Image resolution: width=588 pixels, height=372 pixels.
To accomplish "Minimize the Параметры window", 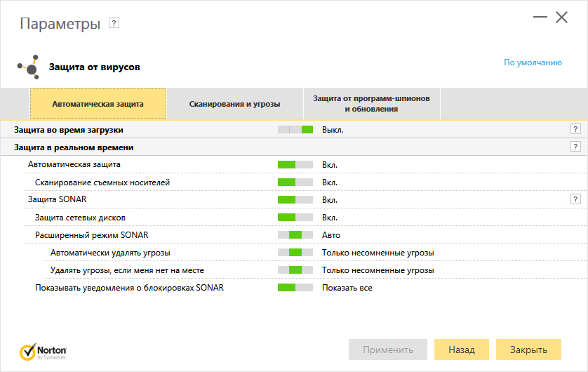I will click(x=538, y=18).
